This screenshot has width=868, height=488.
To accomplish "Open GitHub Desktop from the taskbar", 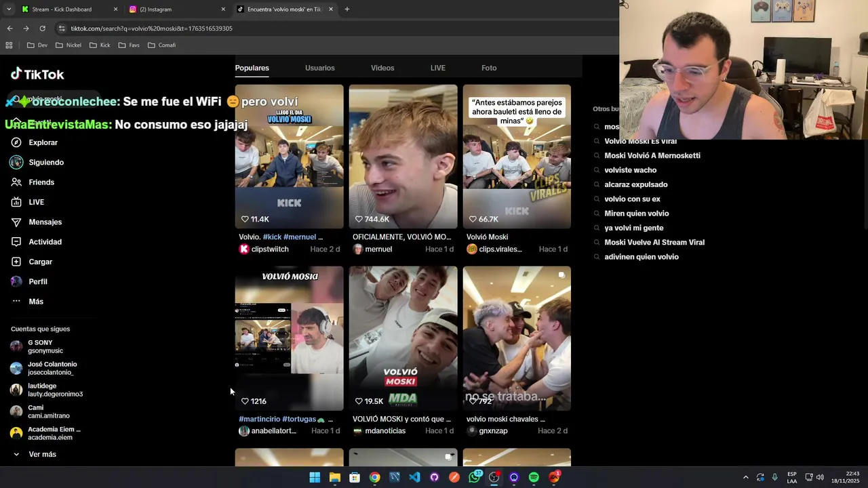I will pyautogui.click(x=434, y=477).
